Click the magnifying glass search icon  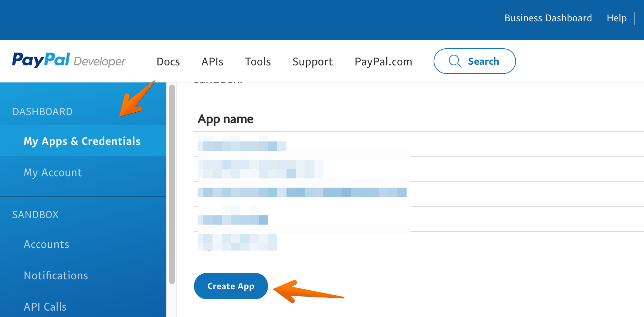[455, 61]
